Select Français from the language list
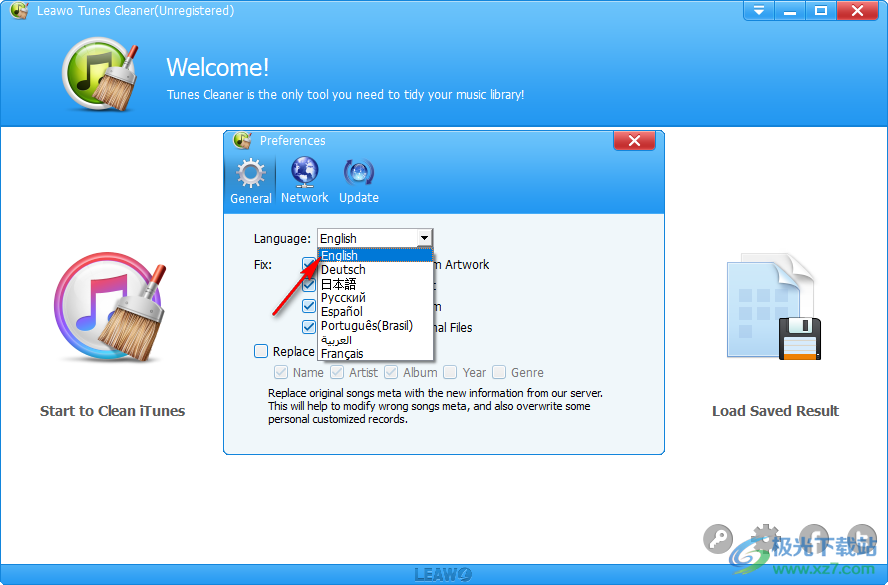The height and width of the screenshot is (585, 888). 342,353
